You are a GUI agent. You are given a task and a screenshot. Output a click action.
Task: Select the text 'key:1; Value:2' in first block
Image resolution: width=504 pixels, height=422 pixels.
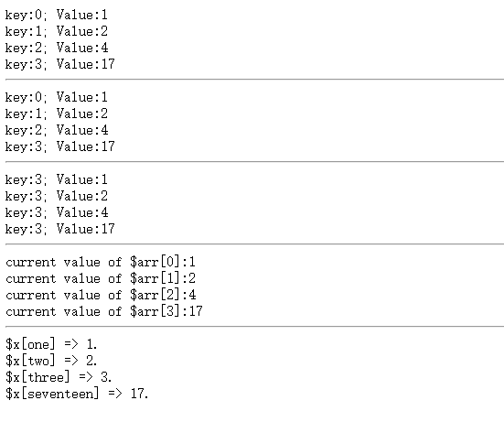click(x=57, y=31)
